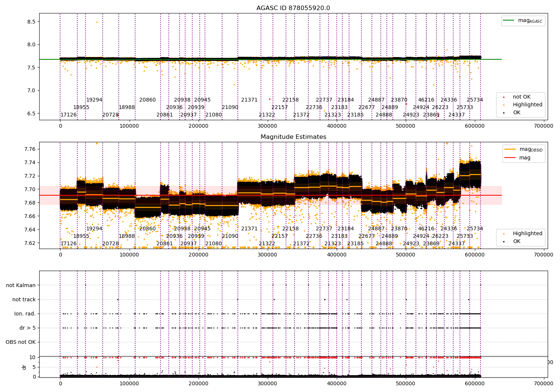Click obsid label 18955 in Magnitude Estimates plot
The height and width of the screenshot is (392, 560).
click(x=81, y=236)
